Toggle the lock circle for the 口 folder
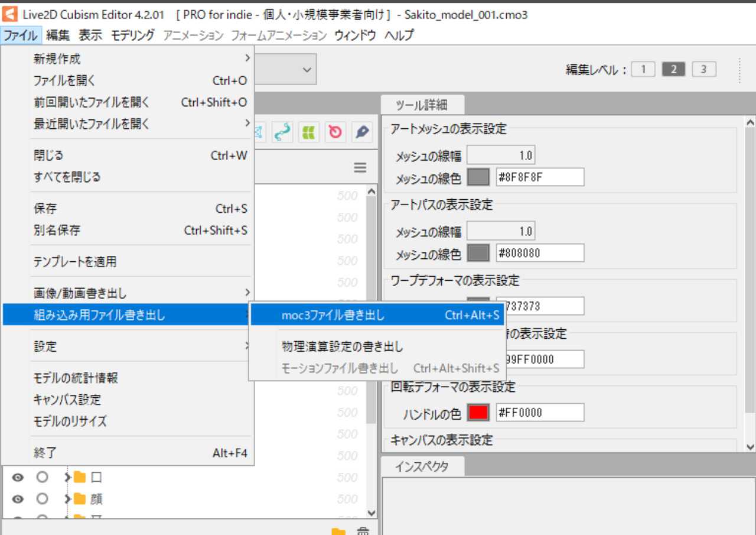 pos(42,477)
